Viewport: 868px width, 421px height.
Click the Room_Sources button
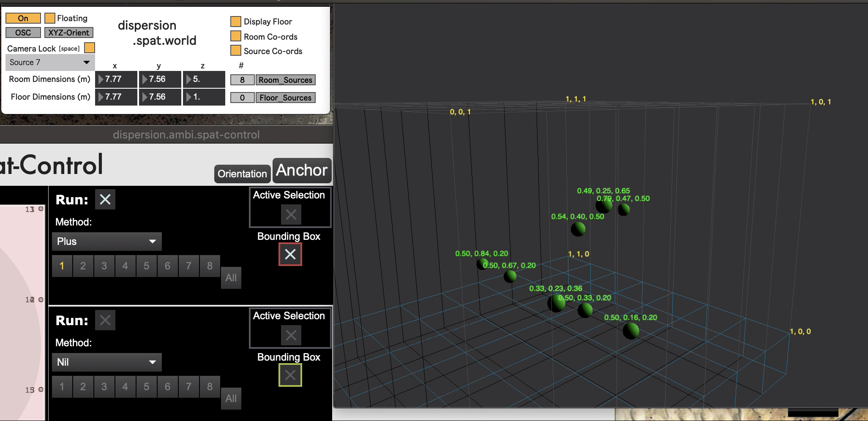[x=285, y=80]
